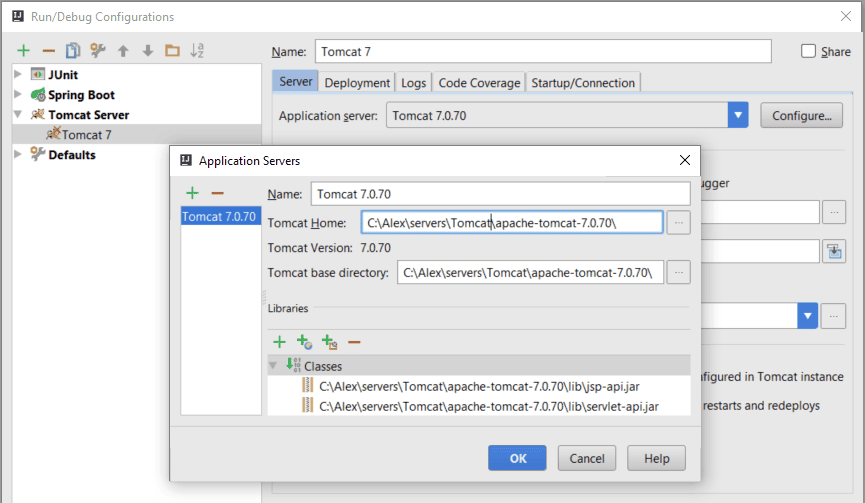
Task: Select the JUnit tree label
Action: tap(63, 74)
